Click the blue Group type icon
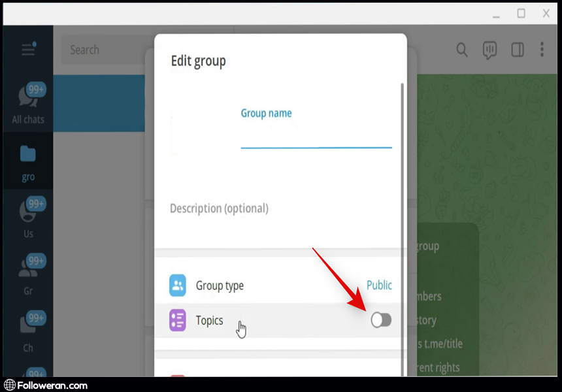 coord(178,286)
